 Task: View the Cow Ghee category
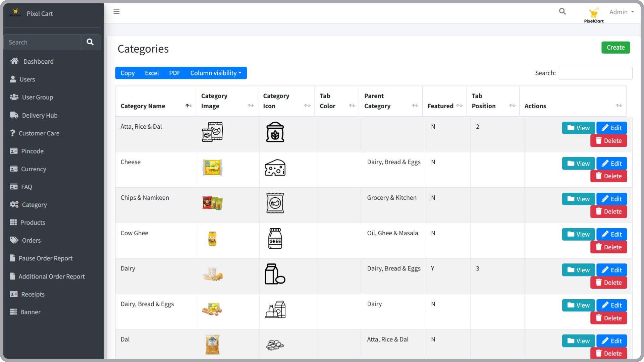click(x=578, y=235)
